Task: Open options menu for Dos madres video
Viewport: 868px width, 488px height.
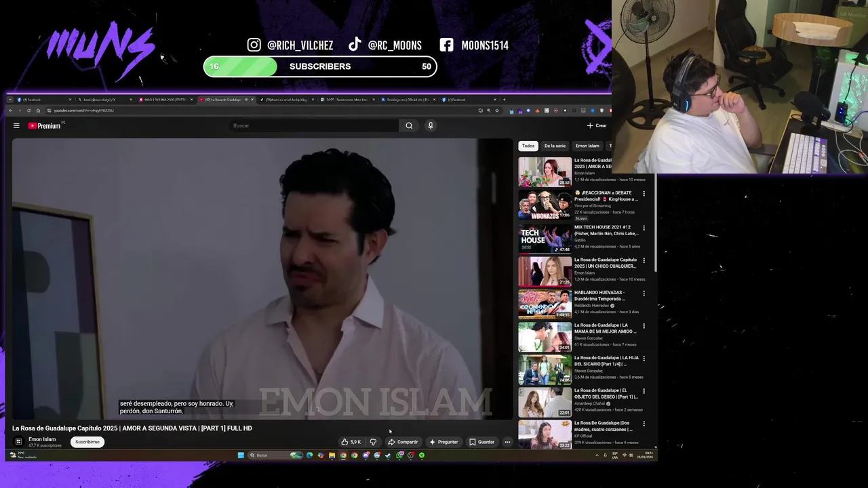Action: (x=644, y=424)
